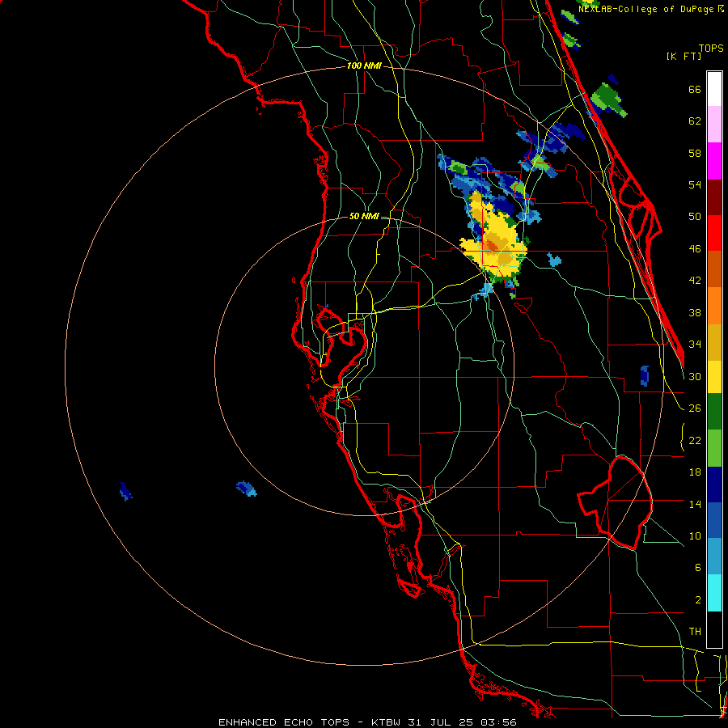
Task: Click the '50' legend value
Action: (695, 217)
